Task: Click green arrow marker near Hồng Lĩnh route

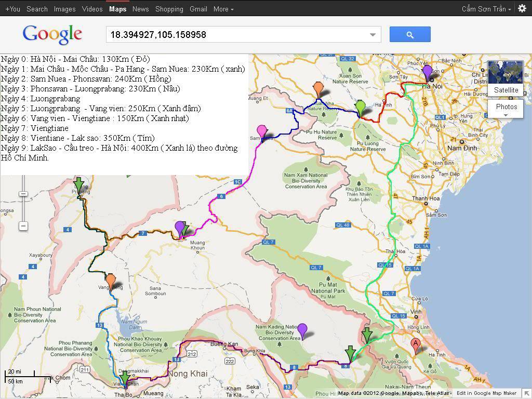Action: (x=367, y=336)
